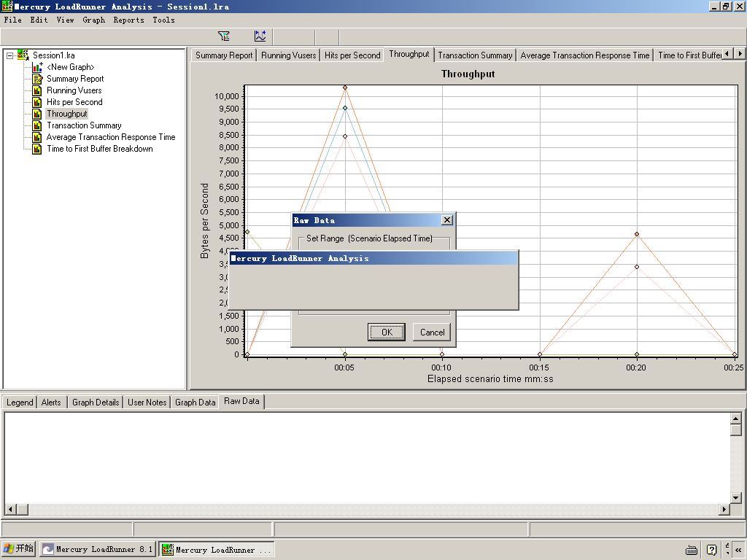This screenshot has width=747, height=560.
Task: Open the File menu
Action: [13, 20]
